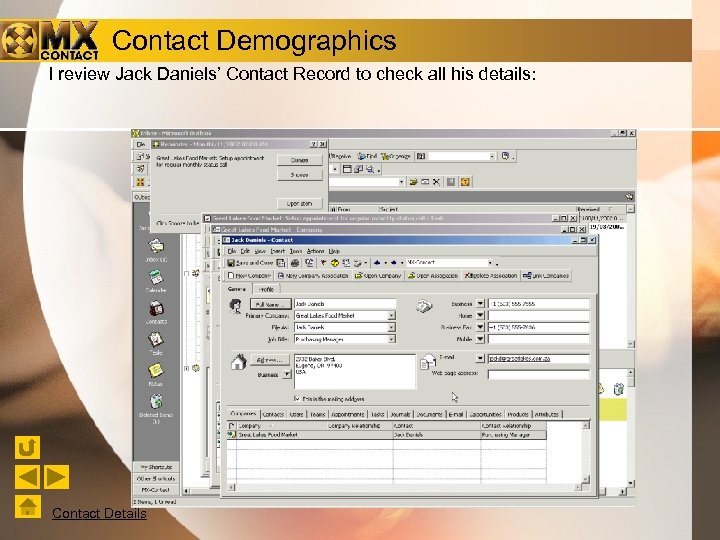Click the Organize button in Outlook toolbar
The image size is (720, 540).
tap(396, 156)
